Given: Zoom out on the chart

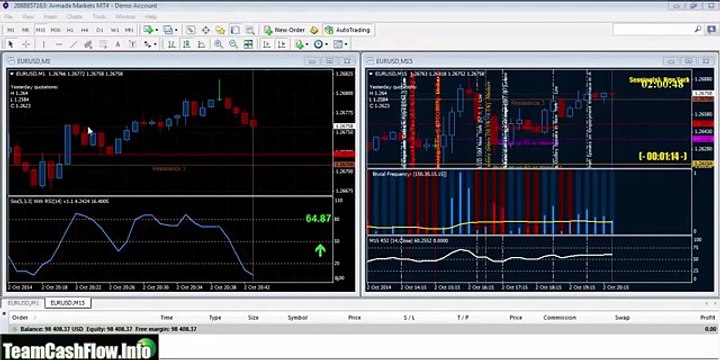Looking at the screenshot, I should tap(233, 45).
